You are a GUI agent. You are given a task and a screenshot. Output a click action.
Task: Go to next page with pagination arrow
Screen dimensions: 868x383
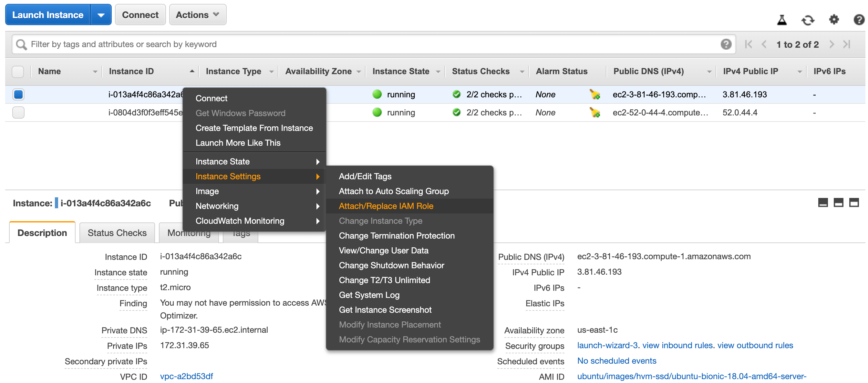click(x=832, y=44)
